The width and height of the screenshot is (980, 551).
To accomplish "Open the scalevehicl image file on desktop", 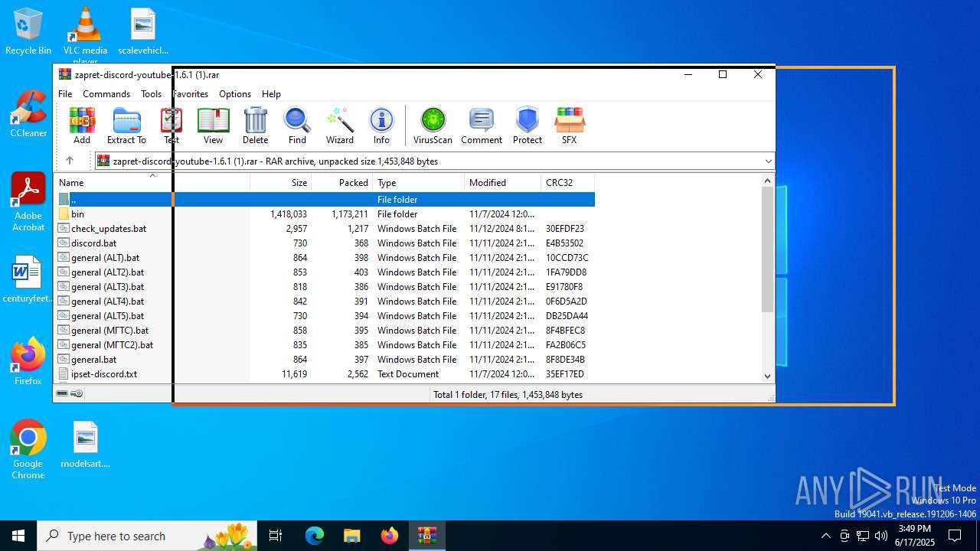I will tap(143, 31).
